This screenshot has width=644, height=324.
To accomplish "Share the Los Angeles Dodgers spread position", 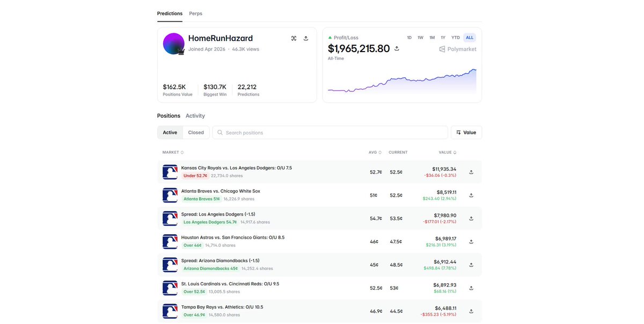I will 471,218.
